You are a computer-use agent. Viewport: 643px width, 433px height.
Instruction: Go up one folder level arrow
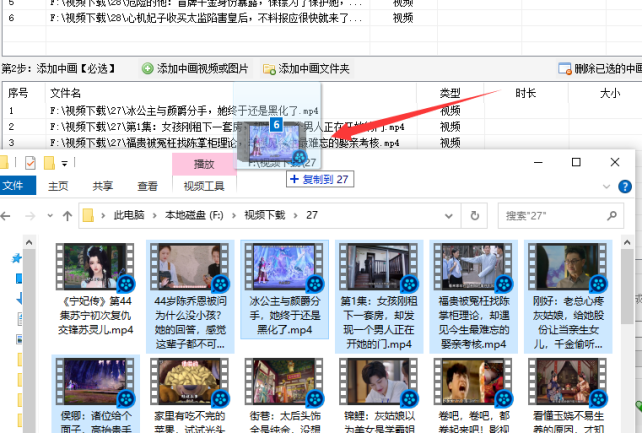pyautogui.click(x=68, y=216)
